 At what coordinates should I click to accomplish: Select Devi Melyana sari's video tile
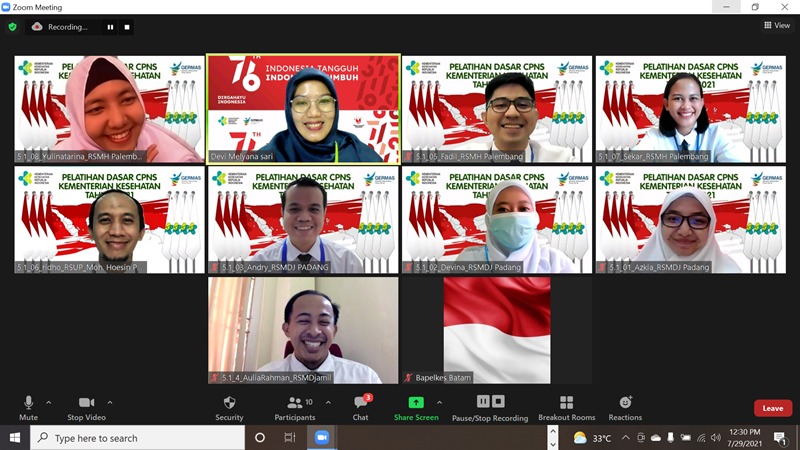[x=303, y=108]
